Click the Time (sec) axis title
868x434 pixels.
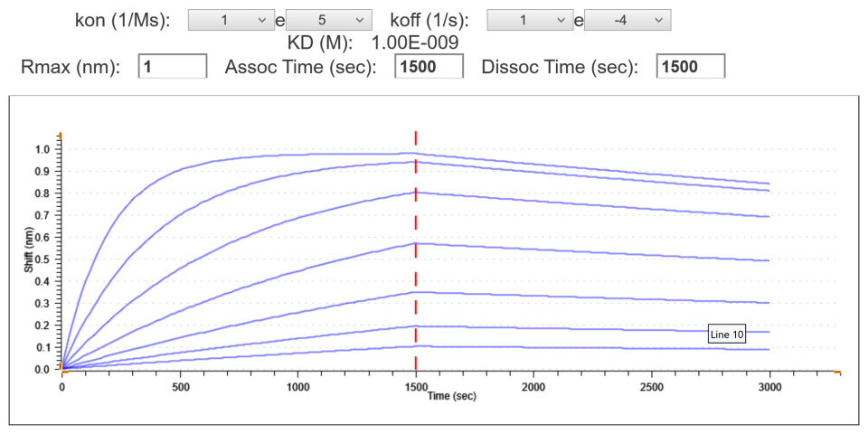coord(451,396)
